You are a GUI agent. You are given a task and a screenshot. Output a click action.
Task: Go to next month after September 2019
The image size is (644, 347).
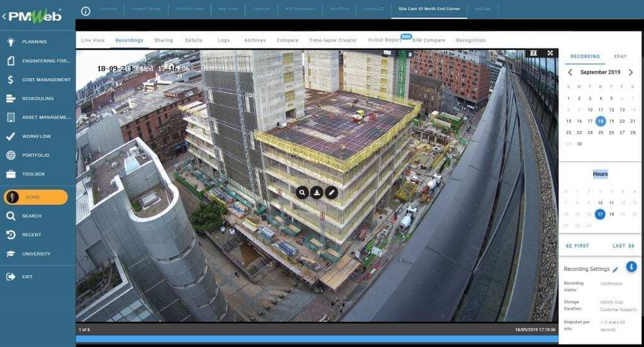pos(631,72)
